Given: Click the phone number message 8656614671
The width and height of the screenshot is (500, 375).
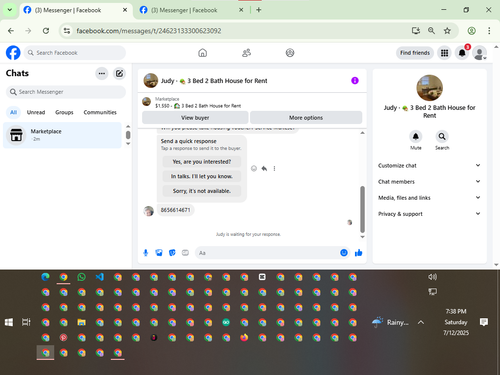Looking at the screenshot, I should (175, 210).
